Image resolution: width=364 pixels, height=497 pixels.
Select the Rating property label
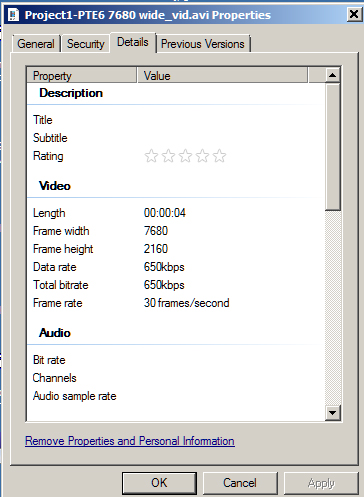[x=48, y=156]
